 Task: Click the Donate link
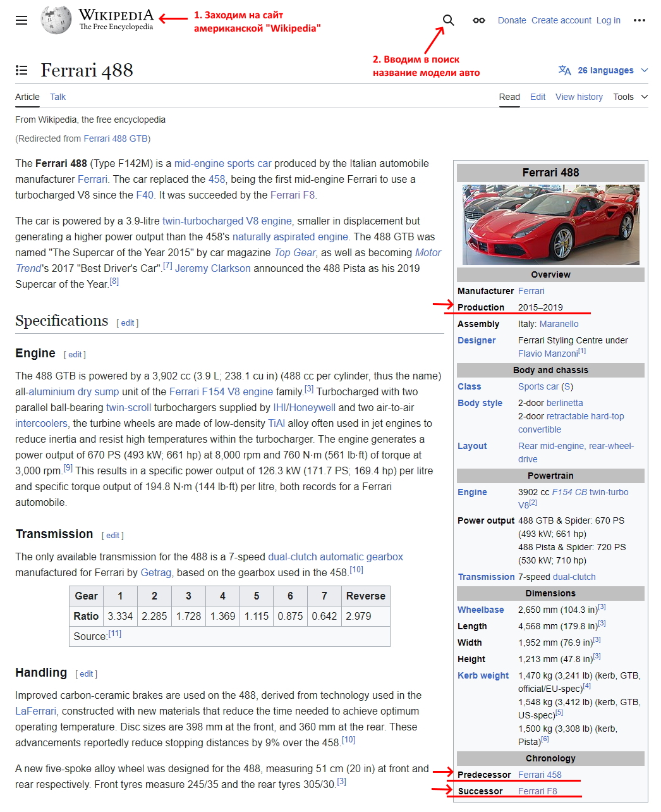(x=512, y=20)
